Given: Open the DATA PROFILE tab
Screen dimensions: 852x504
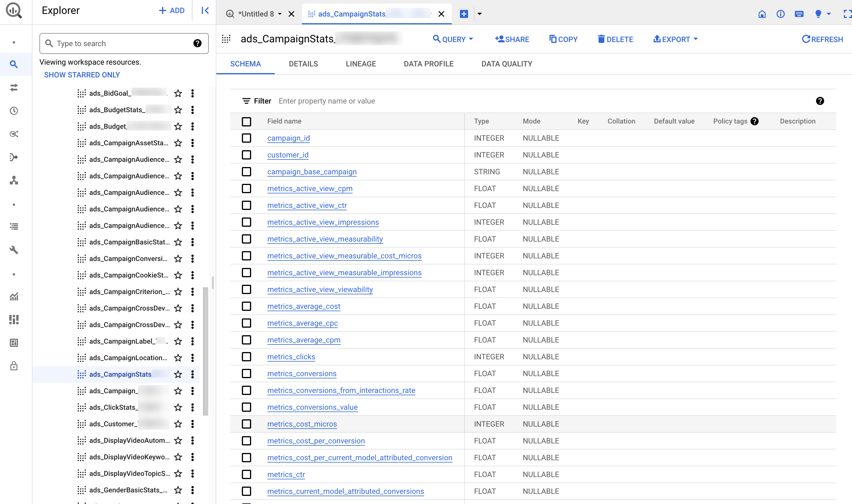Looking at the screenshot, I should tap(429, 64).
